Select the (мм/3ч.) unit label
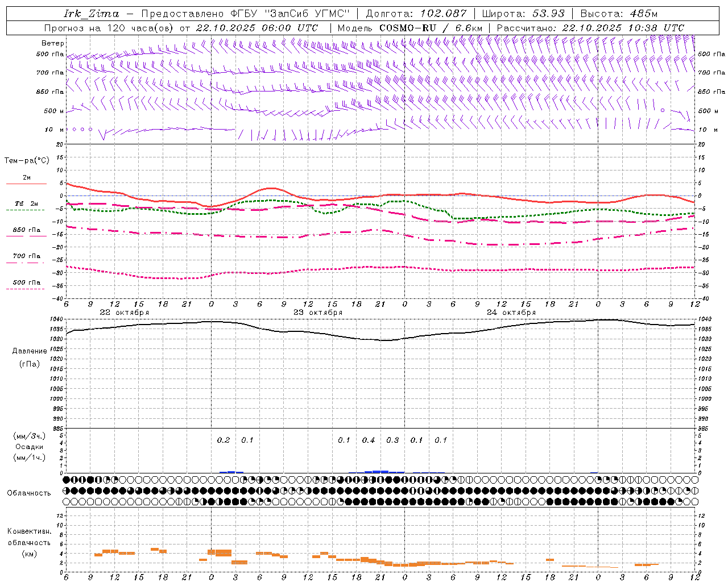This screenshot has width=728, height=582. [x=30, y=436]
